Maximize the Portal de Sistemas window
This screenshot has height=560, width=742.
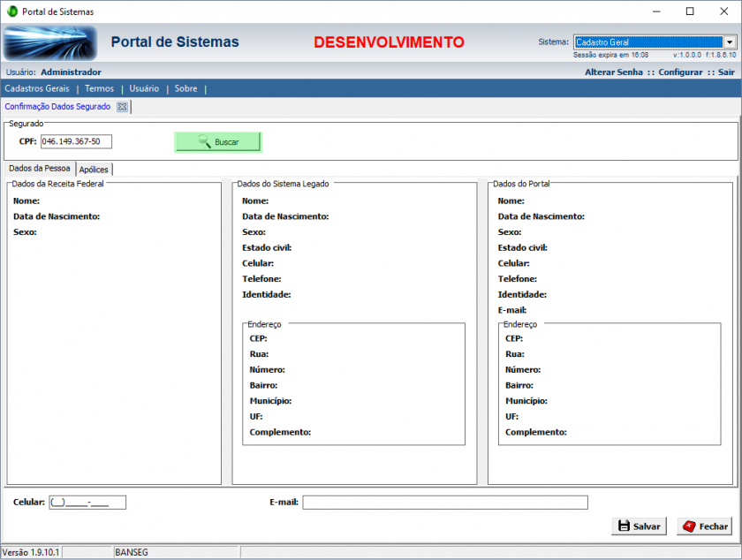pyautogui.click(x=689, y=11)
